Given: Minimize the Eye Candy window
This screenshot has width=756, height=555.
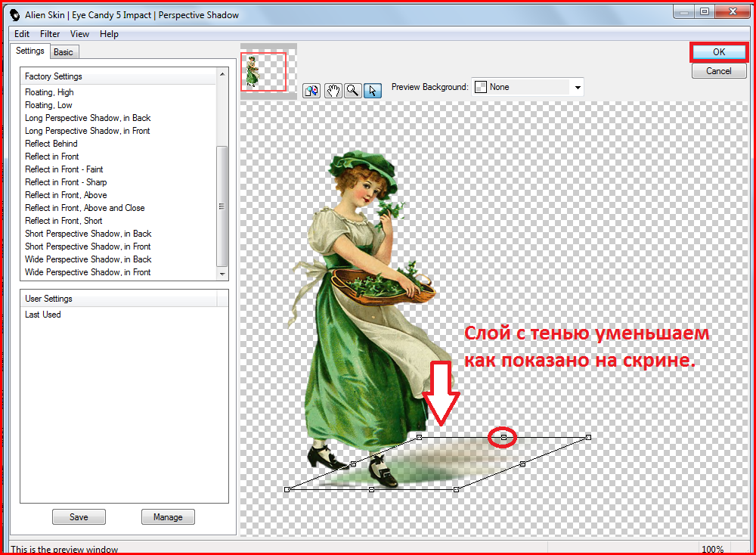Looking at the screenshot, I should click(683, 11).
